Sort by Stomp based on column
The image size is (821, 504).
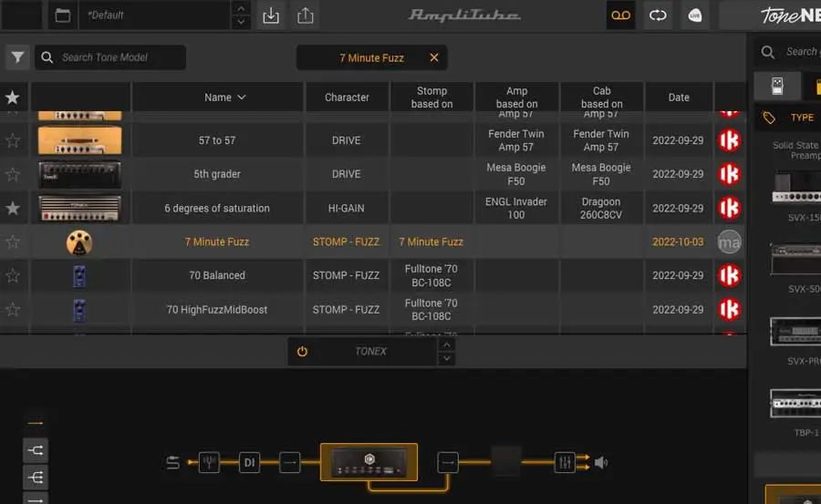click(x=431, y=98)
